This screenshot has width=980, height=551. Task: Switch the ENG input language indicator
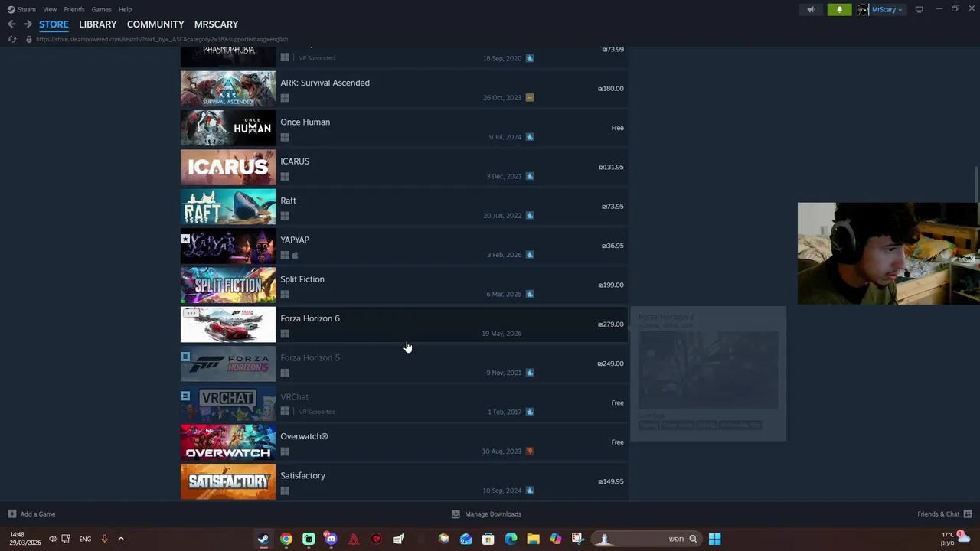pos(85,539)
